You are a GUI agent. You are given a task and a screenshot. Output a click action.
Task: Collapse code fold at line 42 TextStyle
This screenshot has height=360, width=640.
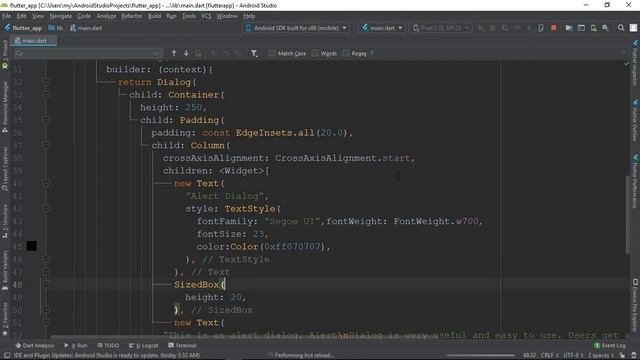click(x=46, y=209)
